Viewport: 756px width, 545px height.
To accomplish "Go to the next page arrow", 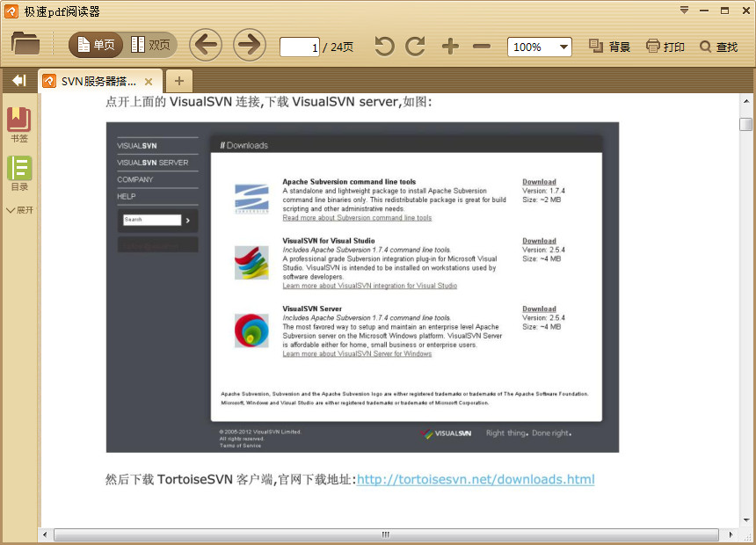I will (x=250, y=45).
